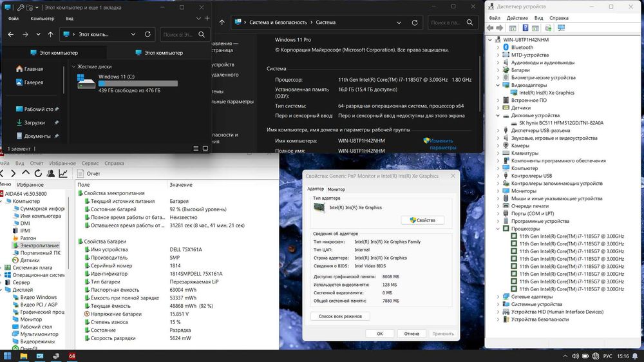Switch to Монитор tab in properties dialog
Image resolution: width=644 pixels, height=362 pixels.
[336, 189]
